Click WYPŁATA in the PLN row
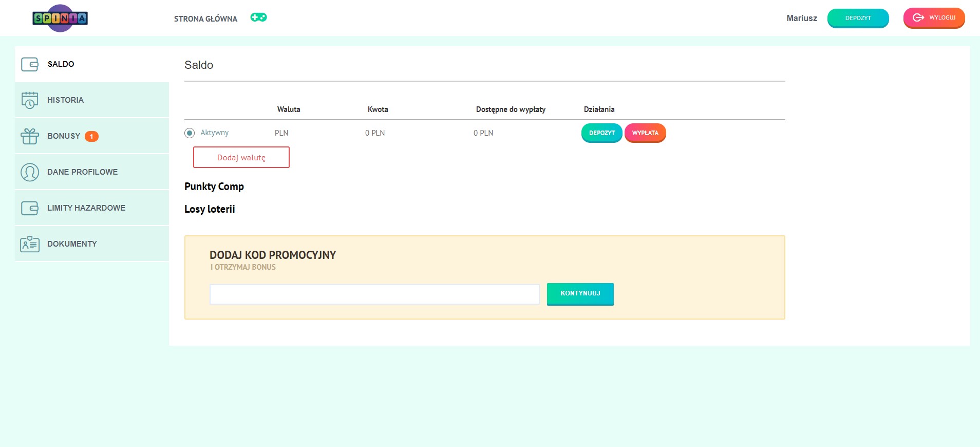Screen dimensions: 980x447 click(x=645, y=133)
